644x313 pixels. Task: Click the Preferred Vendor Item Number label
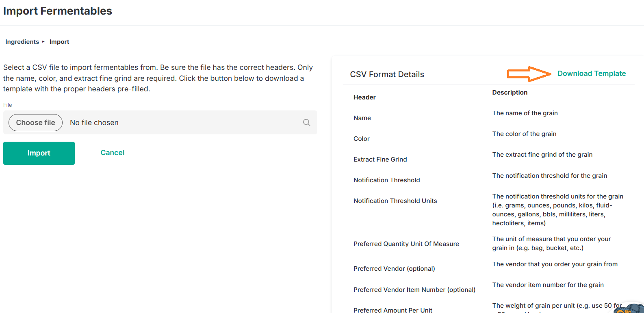click(x=414, y=290)
